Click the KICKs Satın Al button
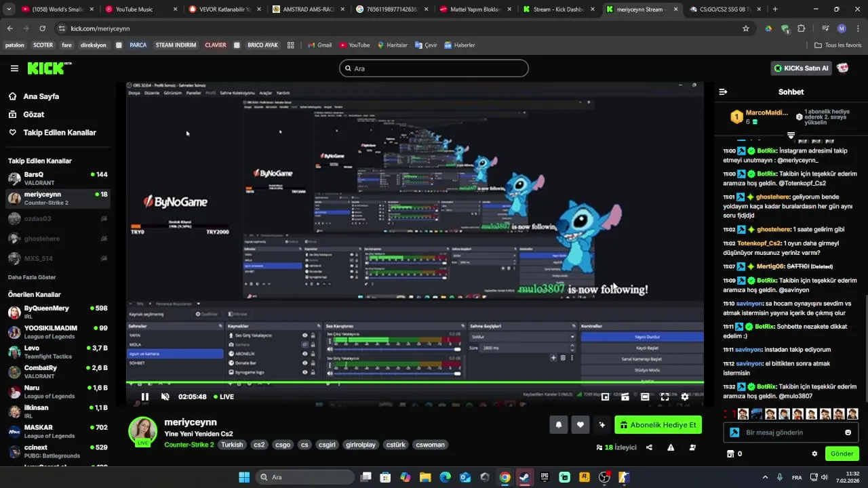 tap(802, 68)
